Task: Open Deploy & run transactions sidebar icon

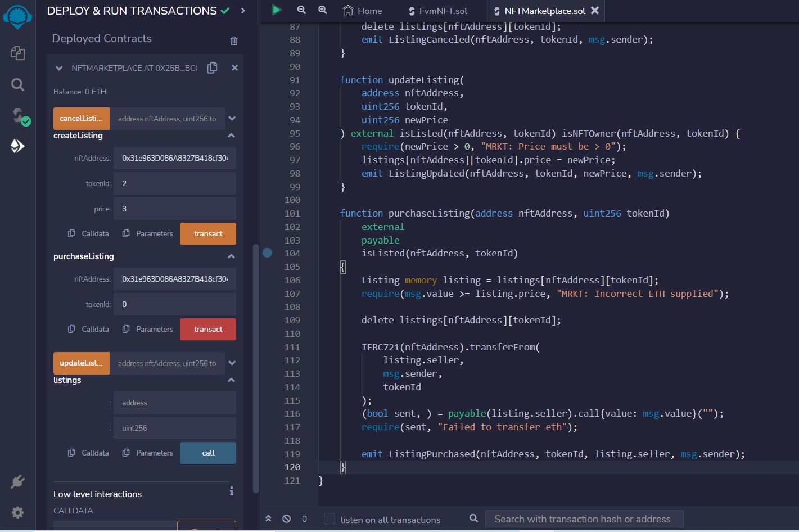Action: [x=17, y=146]
